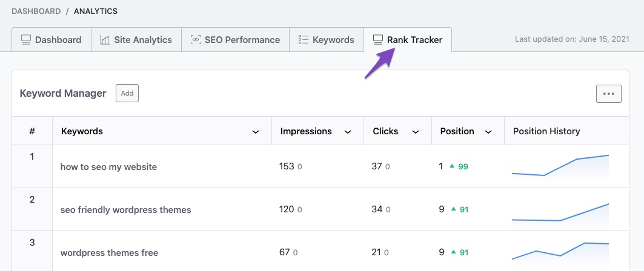Screen dimensions: 644x271
Task: Click position history graph for seo friendly wordpress themes
Action: tap(560, 212)
